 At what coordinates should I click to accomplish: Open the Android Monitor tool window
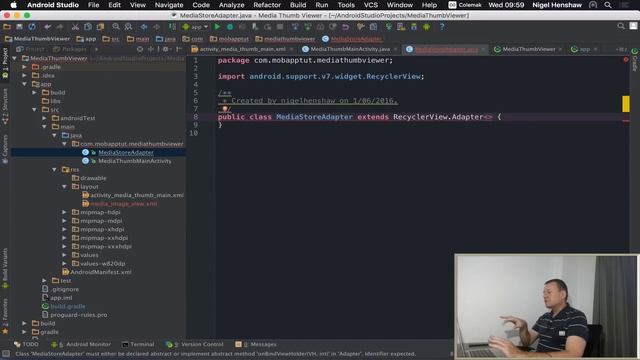[x=81, y=344]
